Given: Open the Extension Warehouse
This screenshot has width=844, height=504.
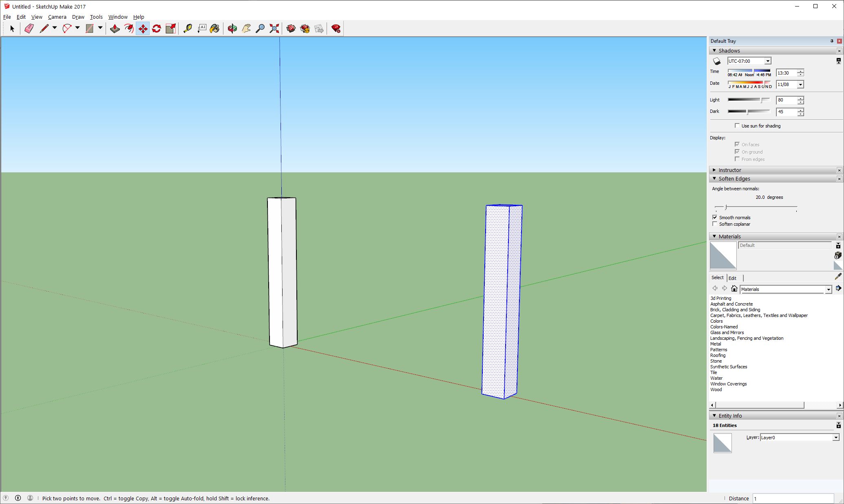Looking at the screenshot, I should pyautogui.click(x=305, y=29).
